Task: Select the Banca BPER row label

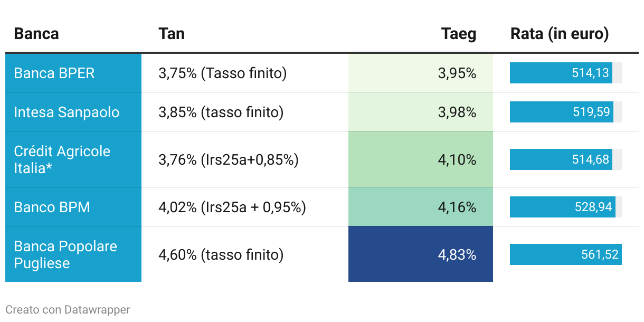Action: point(73,73)
